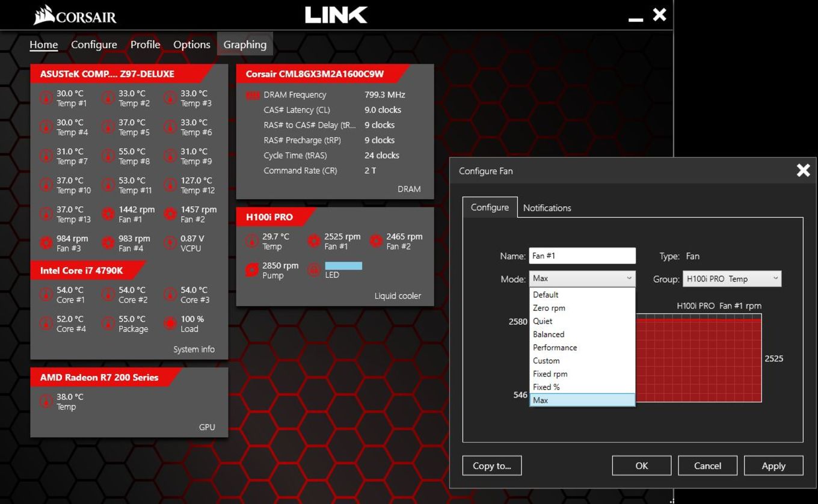Click the AMD Radeon R7 200 Series header

click(x=106, y=378)
